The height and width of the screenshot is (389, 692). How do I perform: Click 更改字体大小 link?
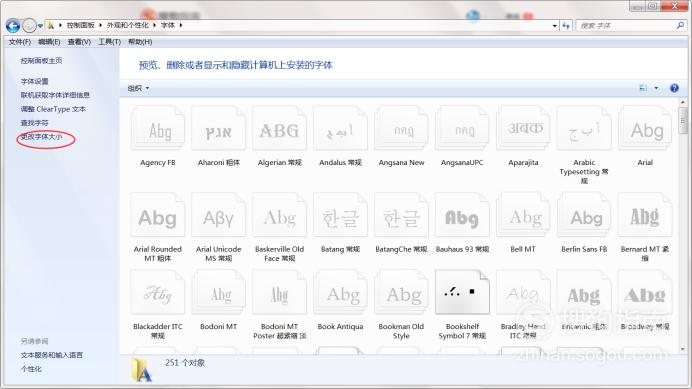(x=41, y=137)
